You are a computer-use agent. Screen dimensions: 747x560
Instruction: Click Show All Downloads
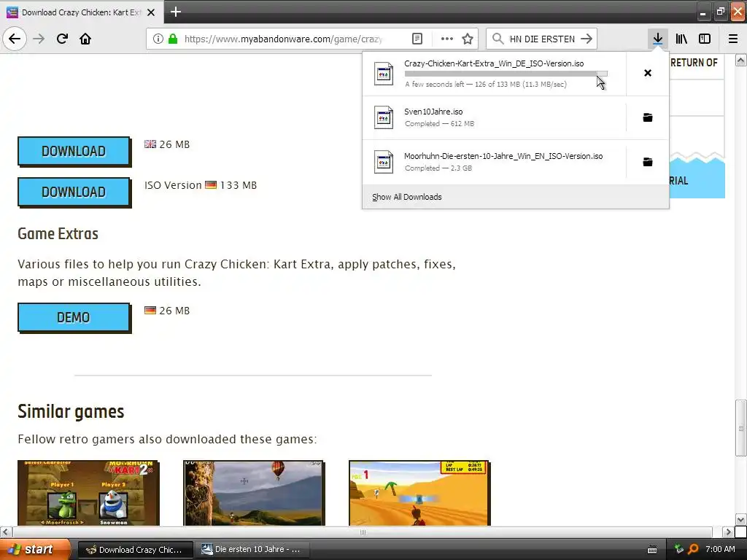coord(407,197)
